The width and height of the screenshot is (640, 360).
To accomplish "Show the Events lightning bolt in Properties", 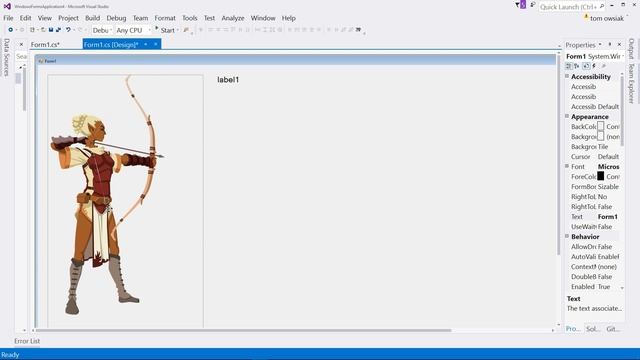I will pos(594,66).
